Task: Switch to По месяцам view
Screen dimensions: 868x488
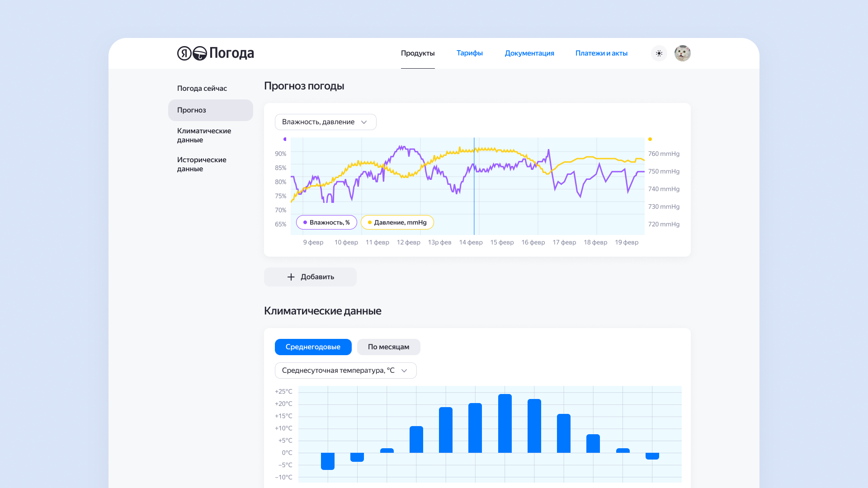Action: 388,347
